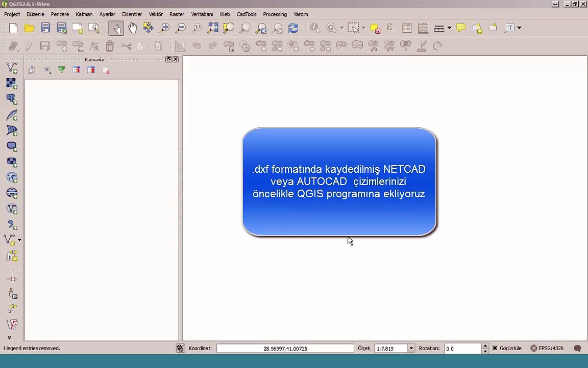Click the Map Tips speech bubble icon
Viewport: 588px width, 368px height.
(461, 28)
